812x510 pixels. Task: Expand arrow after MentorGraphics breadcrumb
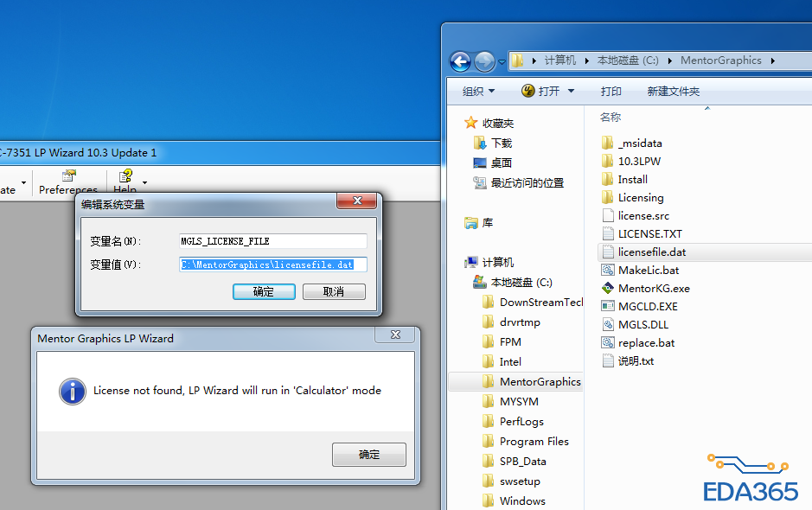coord(772,61)
